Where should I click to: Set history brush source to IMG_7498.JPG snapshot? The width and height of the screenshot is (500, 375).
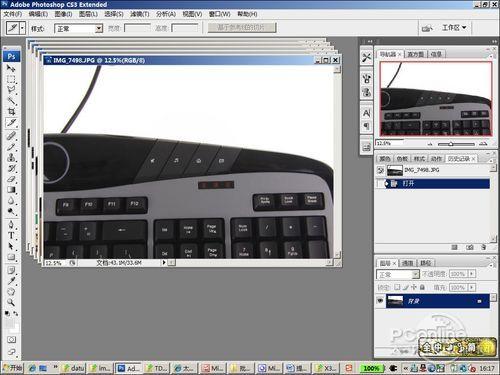point(380,170)
